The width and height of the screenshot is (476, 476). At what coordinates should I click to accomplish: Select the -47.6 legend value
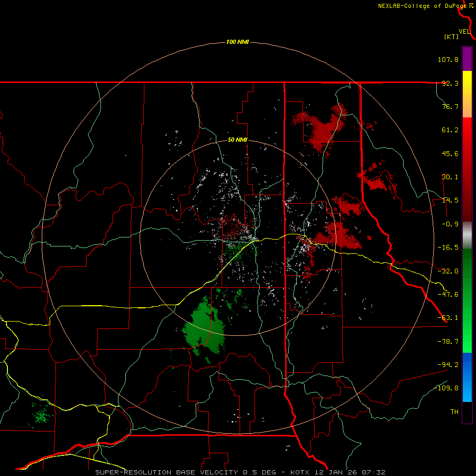448,295
